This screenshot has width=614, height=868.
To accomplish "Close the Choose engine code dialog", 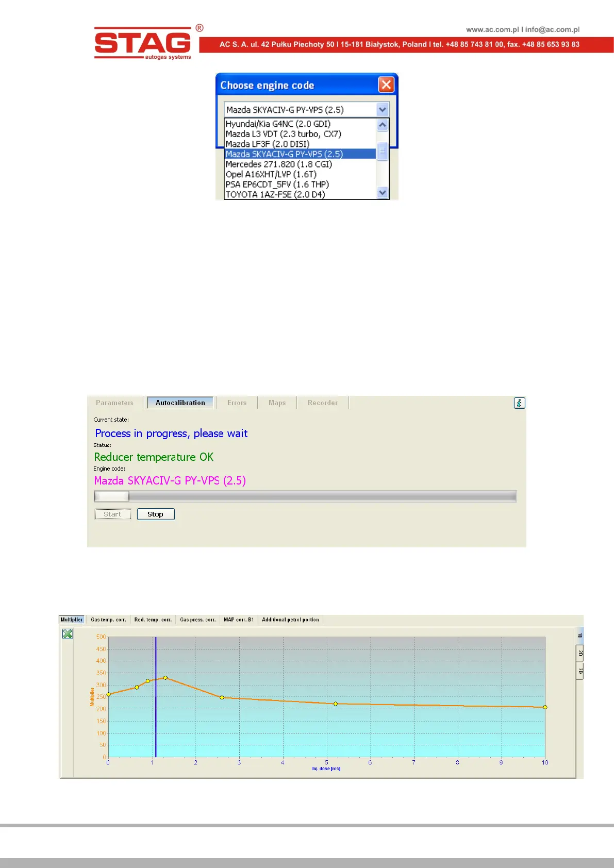I will click(386, 85).
